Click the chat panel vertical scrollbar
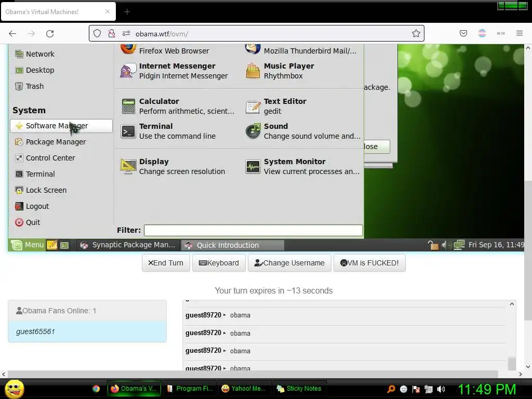This screenshot has height=399, width=532. (512, 363)
